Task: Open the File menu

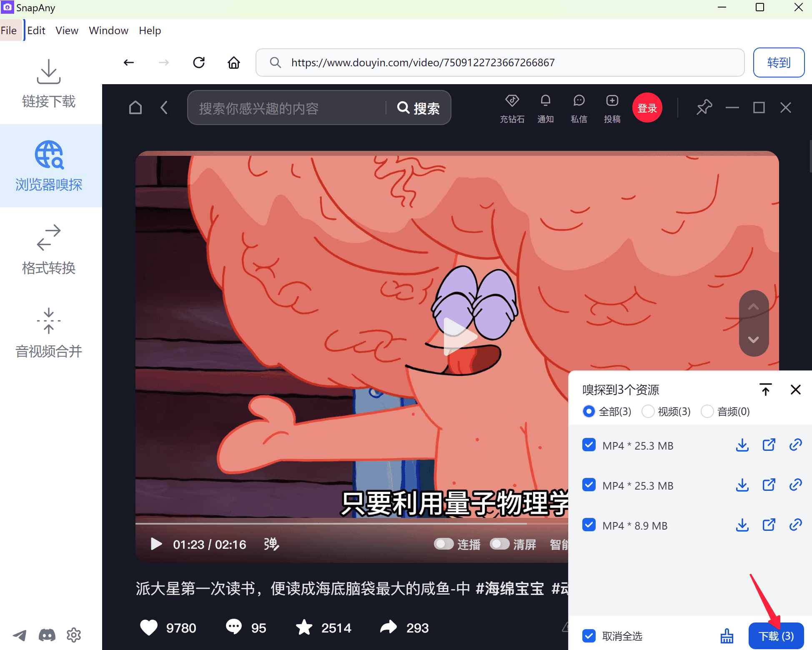Action: [8, 30]
